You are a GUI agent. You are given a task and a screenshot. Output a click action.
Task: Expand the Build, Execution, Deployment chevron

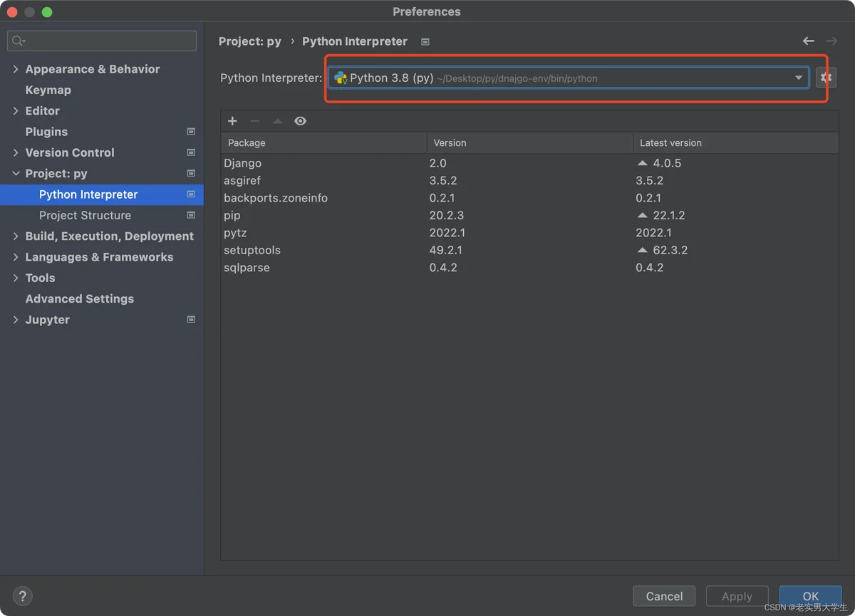click(16, 236)
